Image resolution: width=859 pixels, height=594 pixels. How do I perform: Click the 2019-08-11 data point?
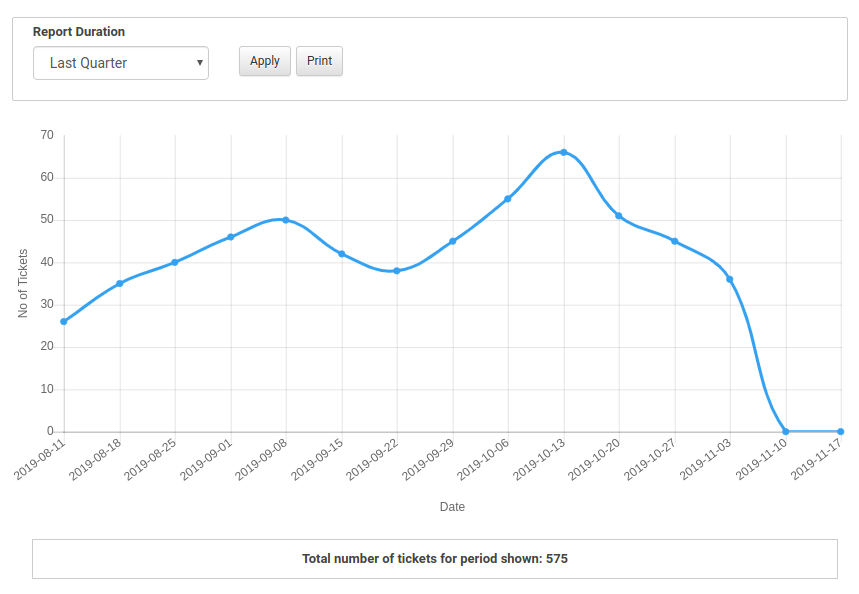coord(64,321)
